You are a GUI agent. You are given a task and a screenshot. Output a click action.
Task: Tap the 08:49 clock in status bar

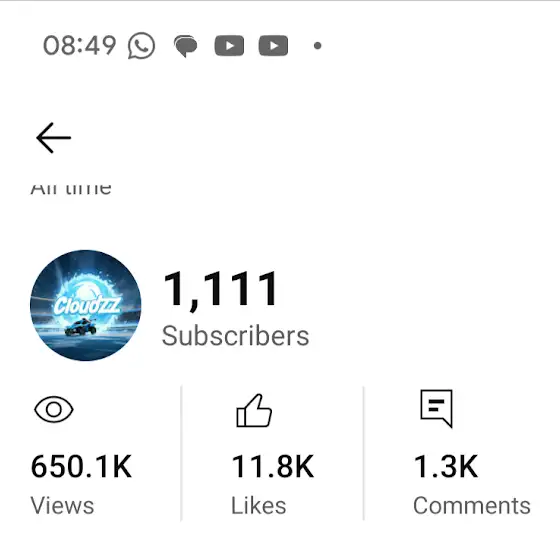(x=80, y=46)
